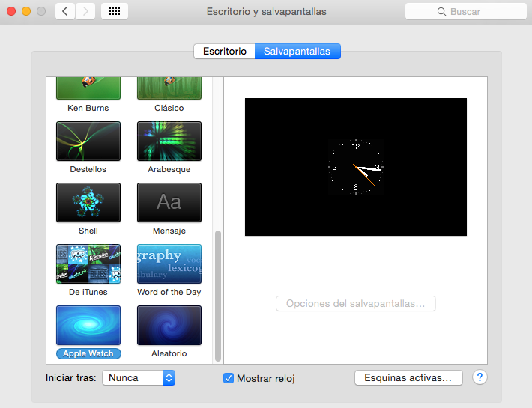The width and height of the screenshot is (532, 408).
Task: Choose the Apple Watch screensaver thumbnail
Action: pos(88,326)
